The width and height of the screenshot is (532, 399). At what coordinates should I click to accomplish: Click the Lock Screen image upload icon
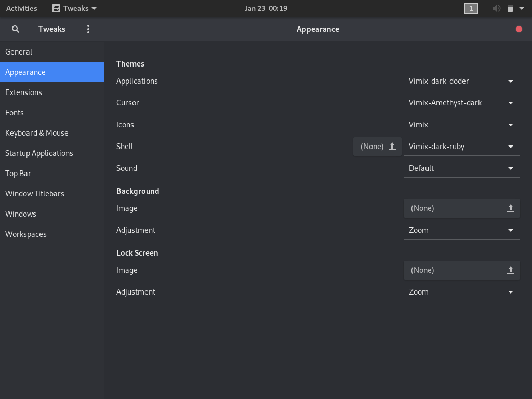pyautogui.click(x=510, y=270)
